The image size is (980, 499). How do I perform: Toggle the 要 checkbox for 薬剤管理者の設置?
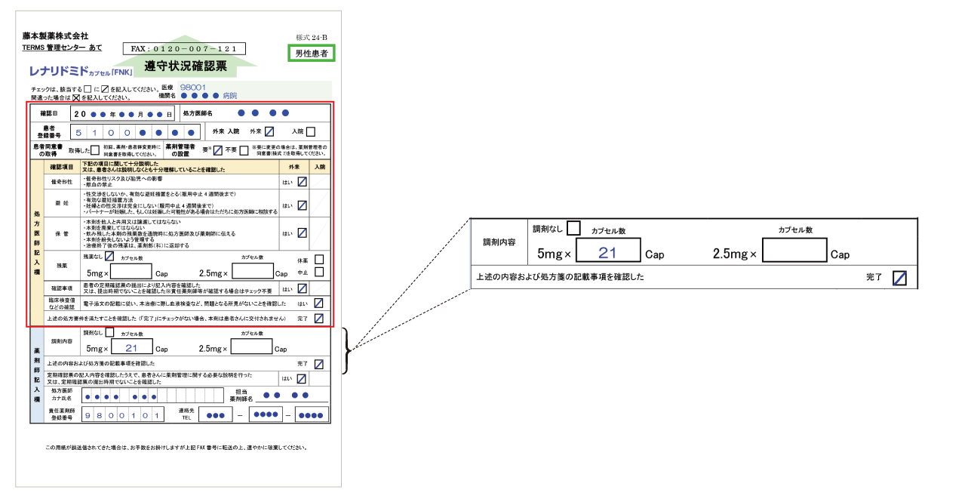(x=217, y=149)
